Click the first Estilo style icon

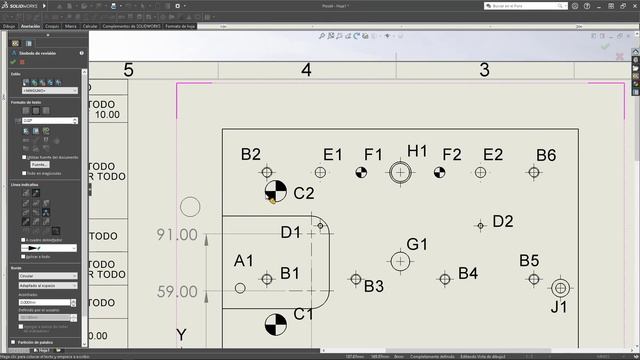point(26,82)
